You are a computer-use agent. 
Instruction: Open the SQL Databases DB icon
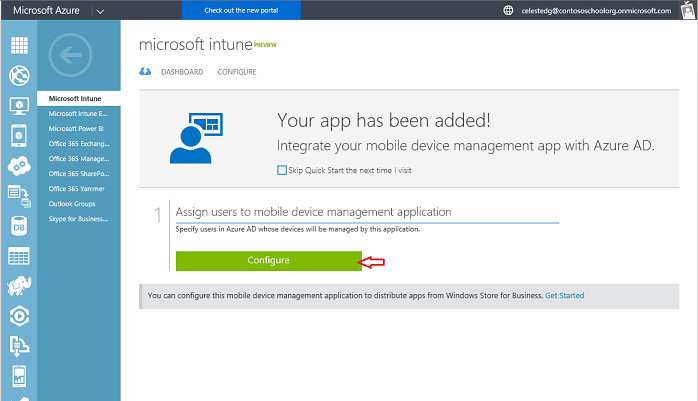[18, 226]
